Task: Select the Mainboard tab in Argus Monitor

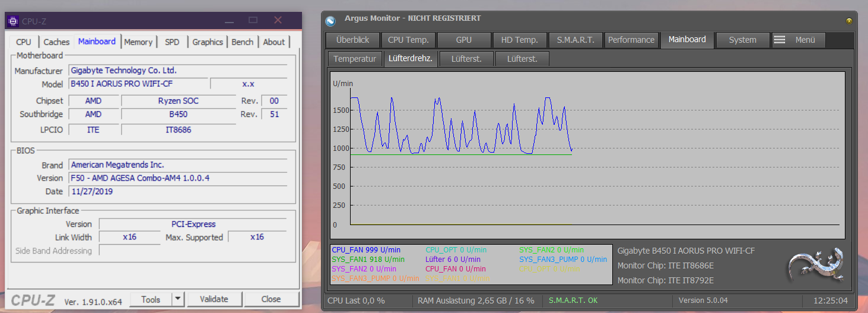Action: tap(687, 39)
